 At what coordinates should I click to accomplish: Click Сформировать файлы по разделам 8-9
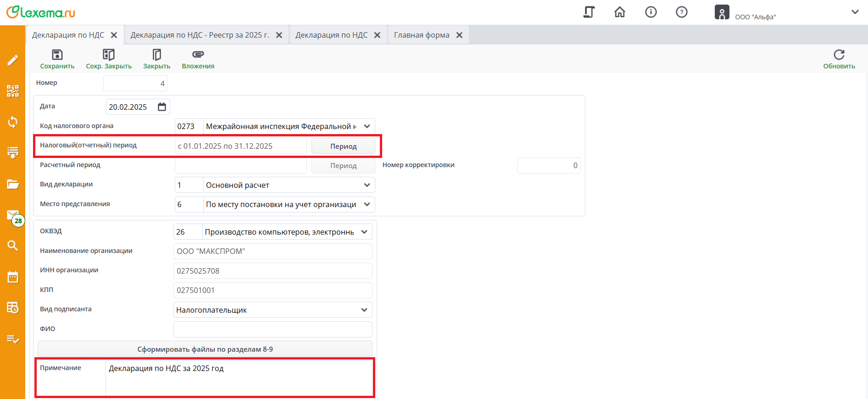205,349
